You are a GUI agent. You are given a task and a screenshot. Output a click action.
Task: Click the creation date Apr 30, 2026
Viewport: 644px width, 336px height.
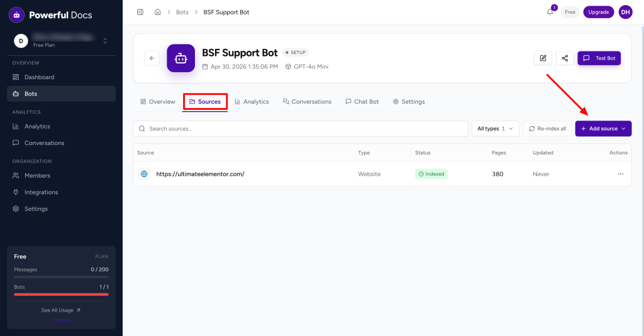point(240,67)
